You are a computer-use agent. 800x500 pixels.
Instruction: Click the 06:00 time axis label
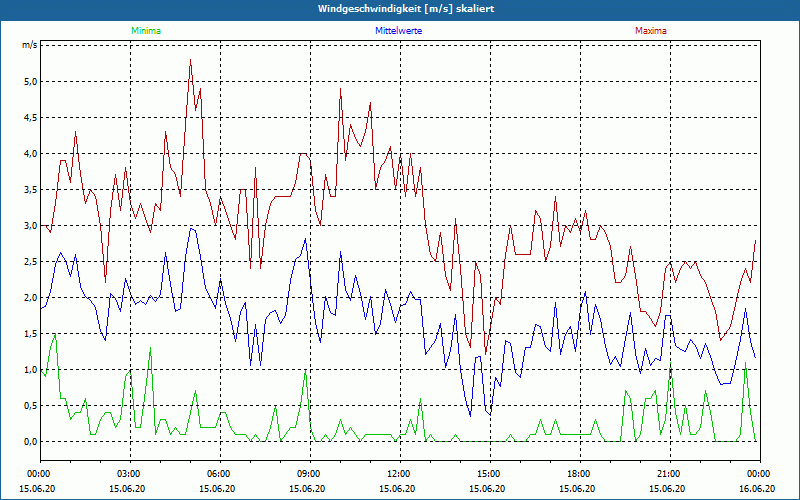pos(220,474)
